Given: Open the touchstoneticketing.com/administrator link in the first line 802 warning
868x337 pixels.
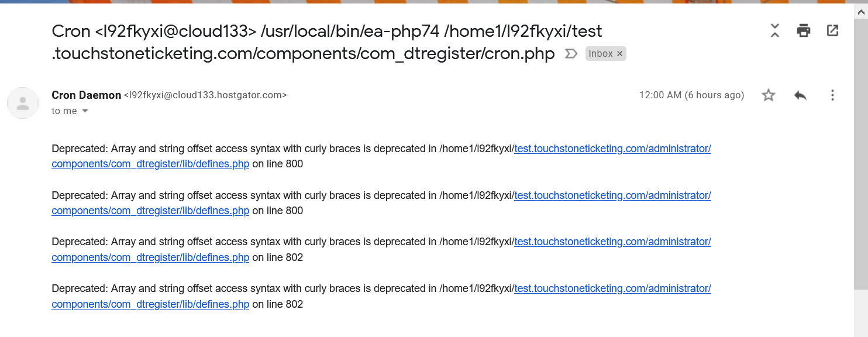Looking at the screenshot, I should (612, 242).
